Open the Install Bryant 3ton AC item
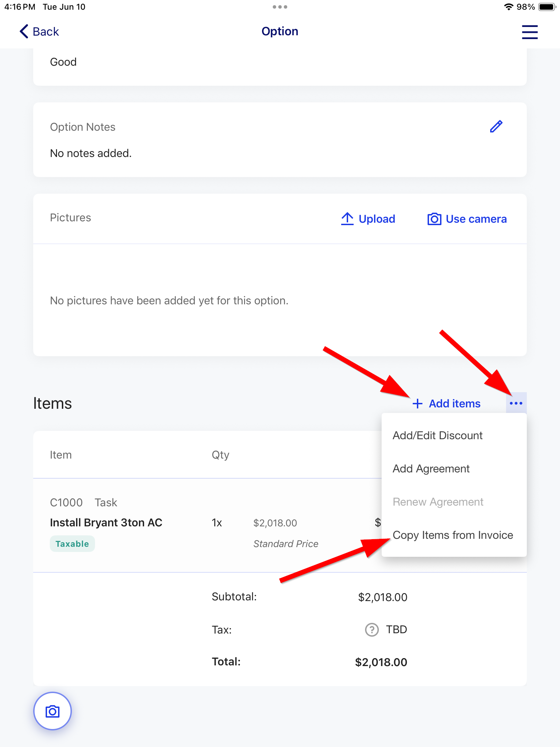Viewport: 560px width, 747px height. coord(106,523)
